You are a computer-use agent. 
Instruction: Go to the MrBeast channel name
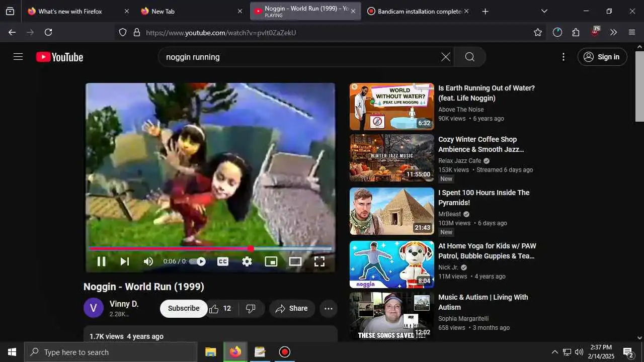point(450,214)
